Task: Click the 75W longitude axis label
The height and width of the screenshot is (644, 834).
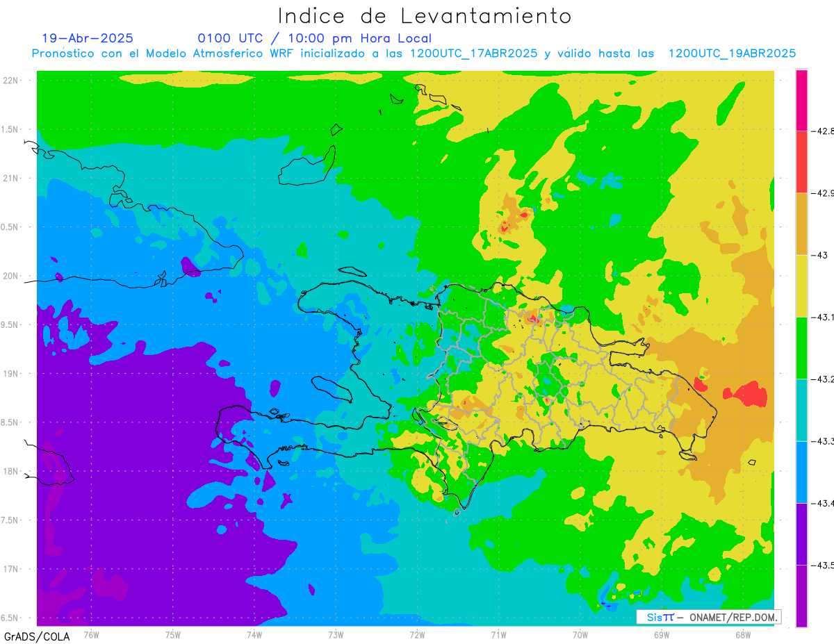Action: 172,634
